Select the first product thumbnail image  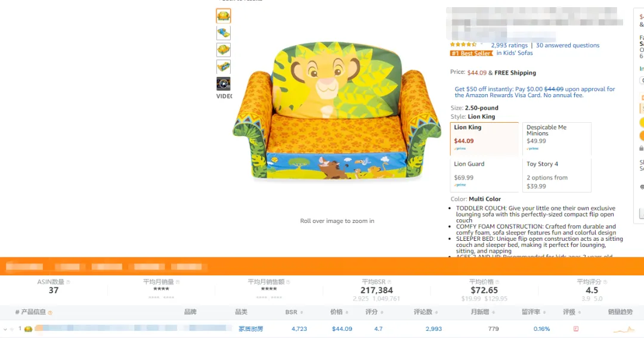coord(224,16)
